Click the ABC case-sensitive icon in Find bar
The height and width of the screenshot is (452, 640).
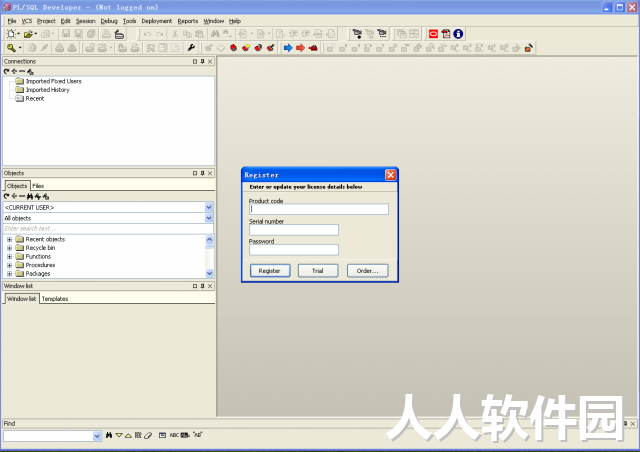[x=174, y=435]
